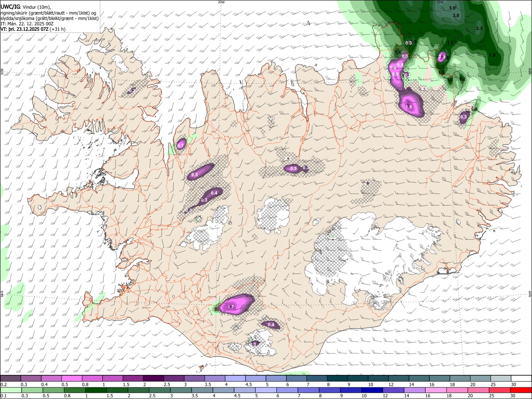Click the '64N' latitude label at right edge
The height and width of the screenshot is (399, 532).
(530, 293)
